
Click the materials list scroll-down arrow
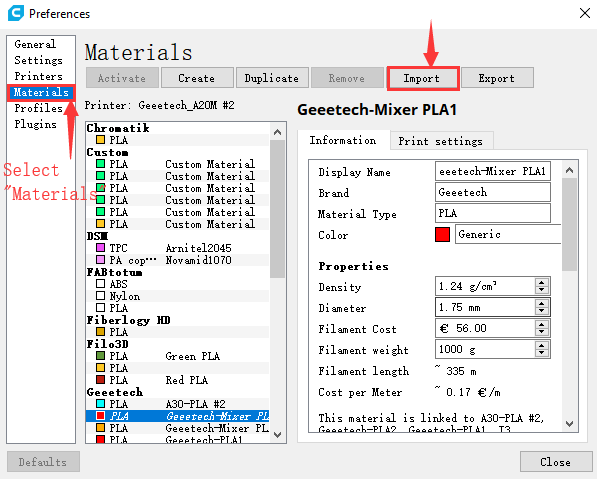click(278, 434)
